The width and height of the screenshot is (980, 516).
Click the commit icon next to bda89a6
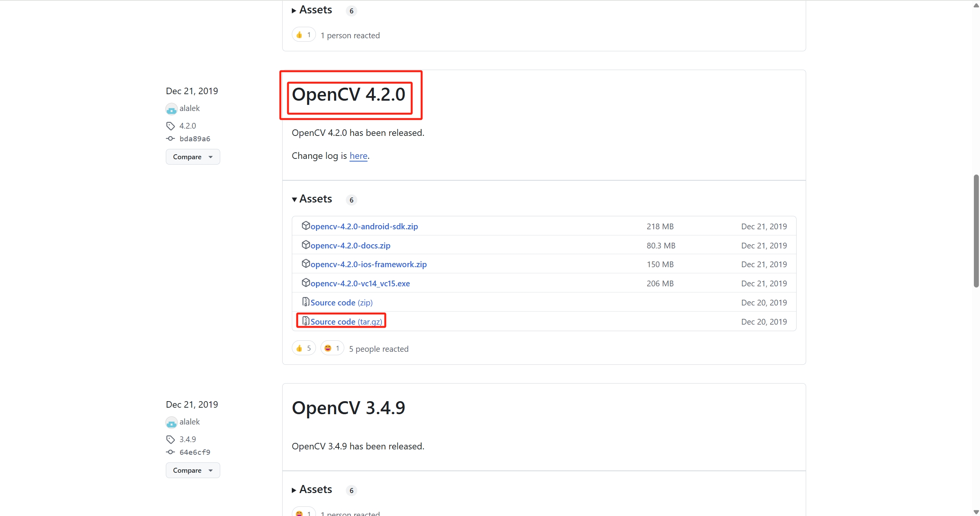tap(170, 139)
